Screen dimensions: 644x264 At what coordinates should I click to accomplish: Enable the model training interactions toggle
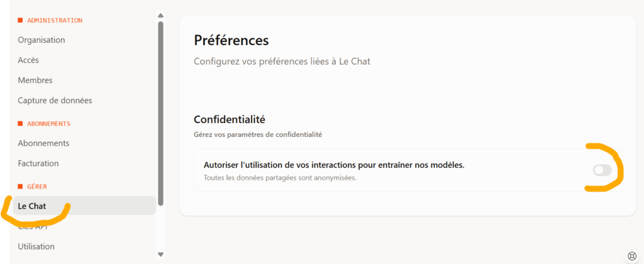pos(602,170)
